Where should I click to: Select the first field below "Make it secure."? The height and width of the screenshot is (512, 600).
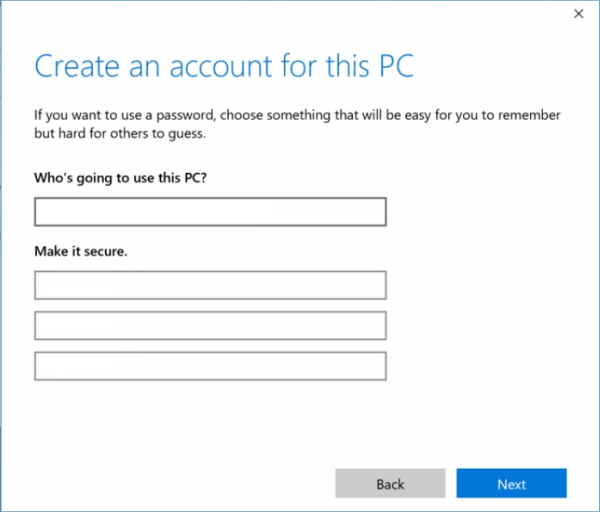pyautogui.click(x=210, y=285)
